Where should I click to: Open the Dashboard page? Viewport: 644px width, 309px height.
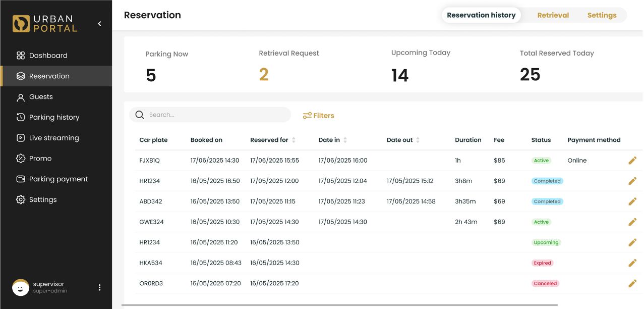48,56
